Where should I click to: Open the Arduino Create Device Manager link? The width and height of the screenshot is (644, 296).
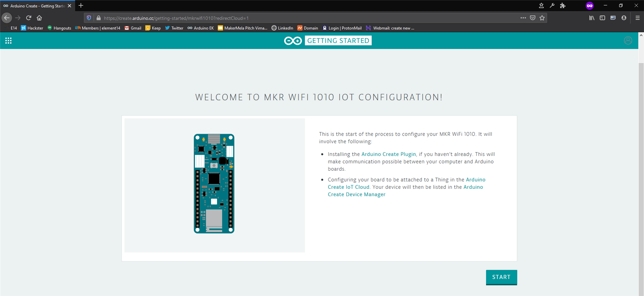click(x=356, y=195)
